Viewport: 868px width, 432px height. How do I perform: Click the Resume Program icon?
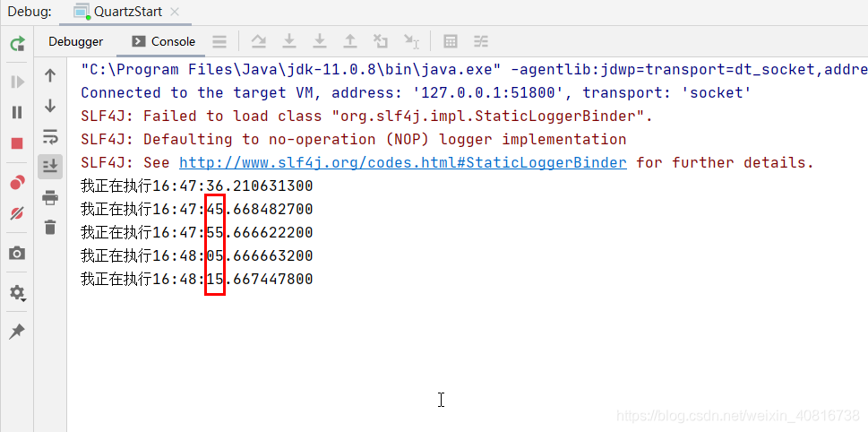[x=17, y=82]
